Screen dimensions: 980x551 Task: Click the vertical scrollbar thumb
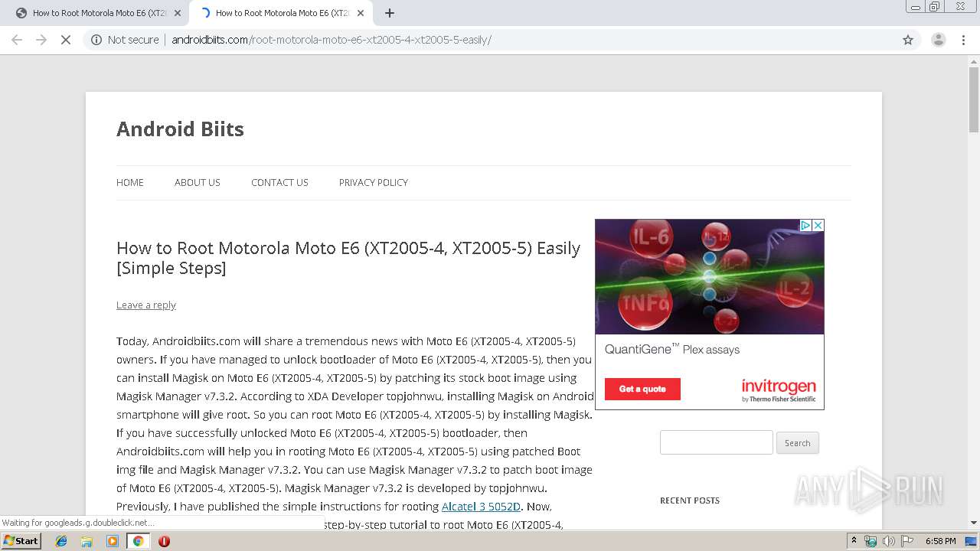[x=974, y=100]
